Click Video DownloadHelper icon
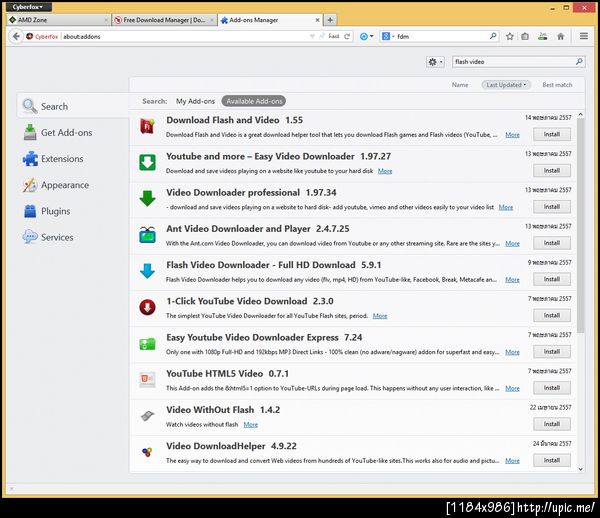Screen dimensions: 600x518 tap(147, 452)
